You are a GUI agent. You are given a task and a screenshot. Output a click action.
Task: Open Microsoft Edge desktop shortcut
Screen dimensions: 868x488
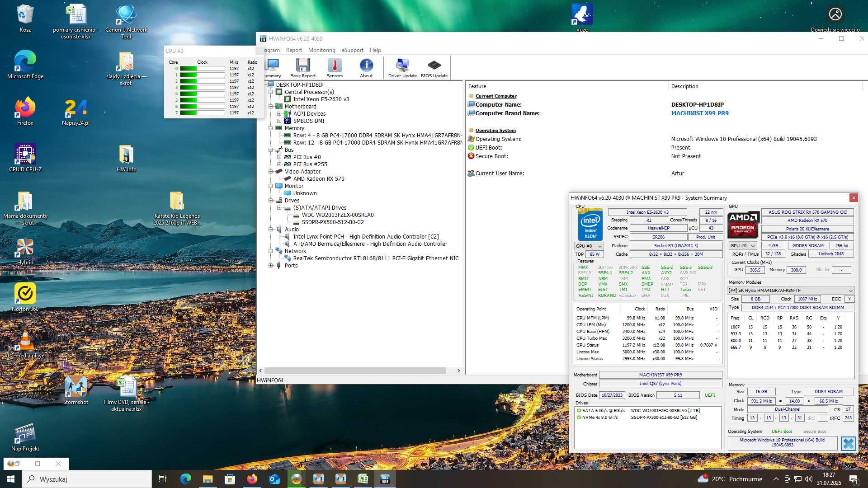[x=25, y=65]
